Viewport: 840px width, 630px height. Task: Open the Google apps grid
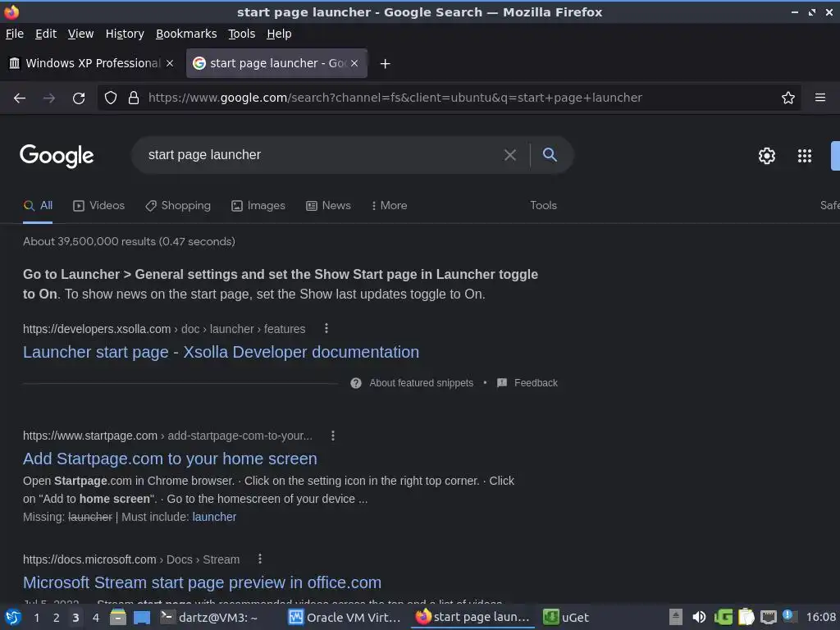[804, 155]
